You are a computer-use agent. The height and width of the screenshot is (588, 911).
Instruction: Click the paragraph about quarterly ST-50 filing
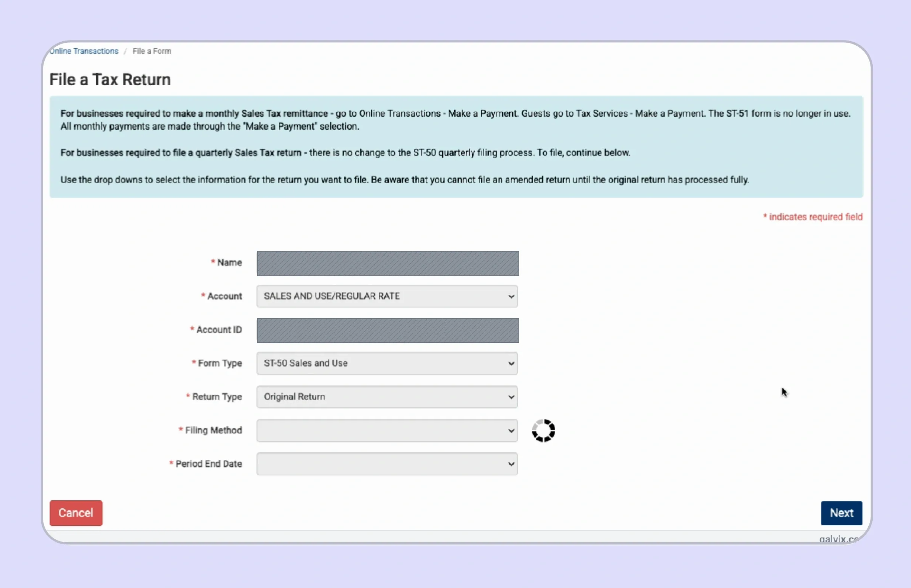click(345, 153)
